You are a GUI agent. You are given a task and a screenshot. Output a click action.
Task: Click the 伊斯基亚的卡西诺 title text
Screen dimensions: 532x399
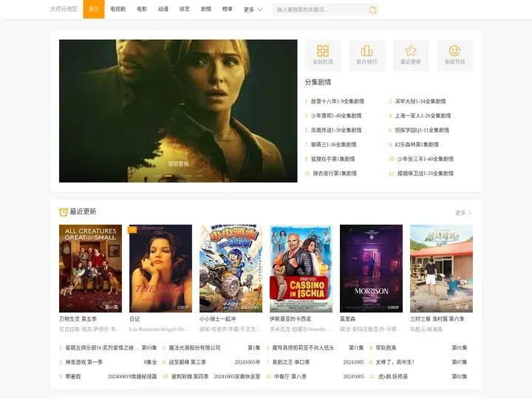pyautogui.click(x=290, y=319)
